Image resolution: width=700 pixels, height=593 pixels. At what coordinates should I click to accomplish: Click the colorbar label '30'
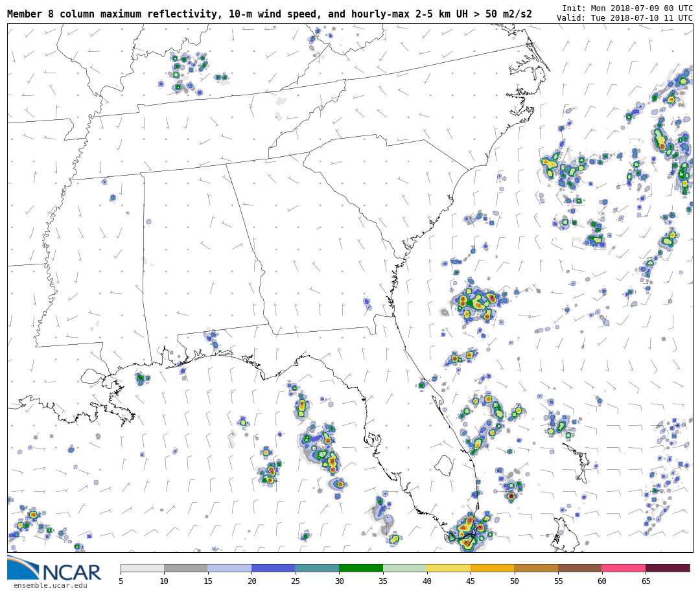[x=339, y=581]
